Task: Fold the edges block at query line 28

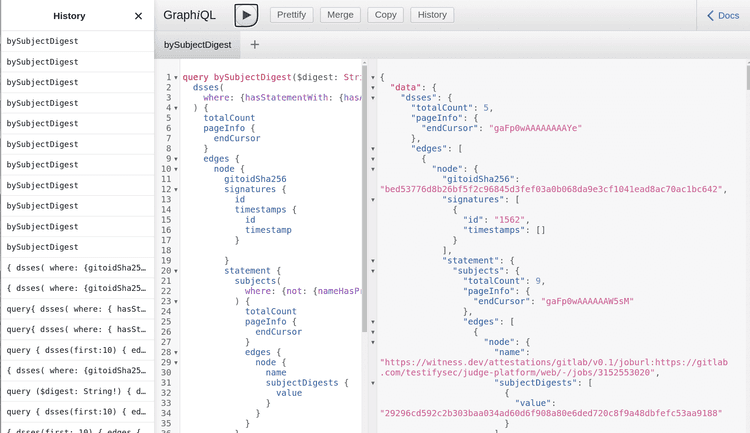Action: [x=176, y=353]
